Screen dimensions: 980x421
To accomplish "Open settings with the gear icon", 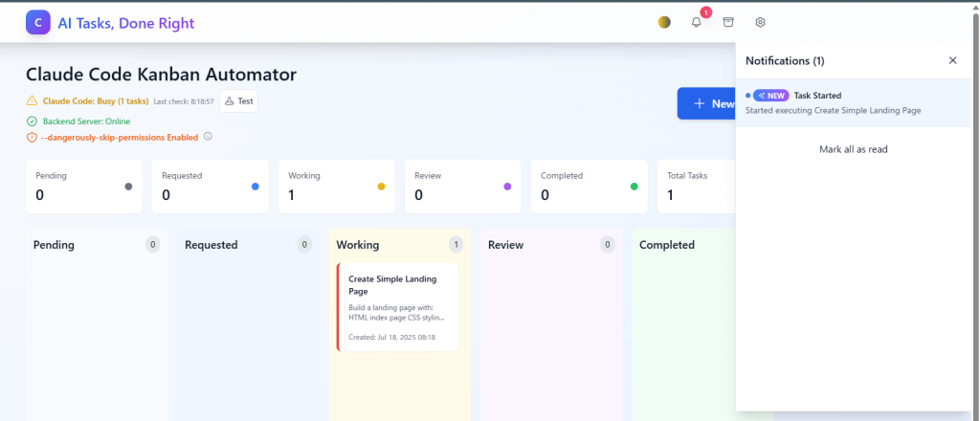I will click(x=760, y=23).
